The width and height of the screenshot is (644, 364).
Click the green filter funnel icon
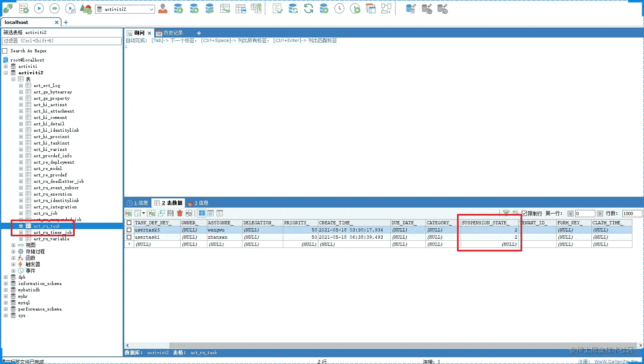pos(506,213)
